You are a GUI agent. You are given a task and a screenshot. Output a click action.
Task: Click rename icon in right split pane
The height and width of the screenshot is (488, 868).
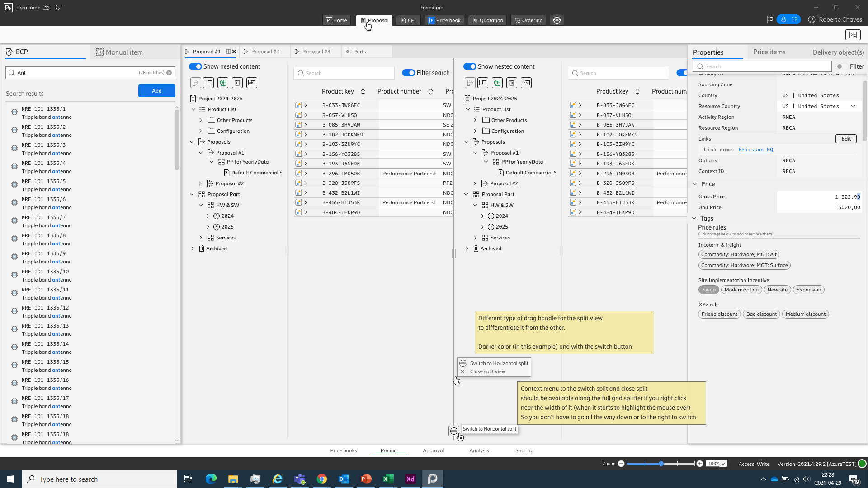click(x=526, y=83)
